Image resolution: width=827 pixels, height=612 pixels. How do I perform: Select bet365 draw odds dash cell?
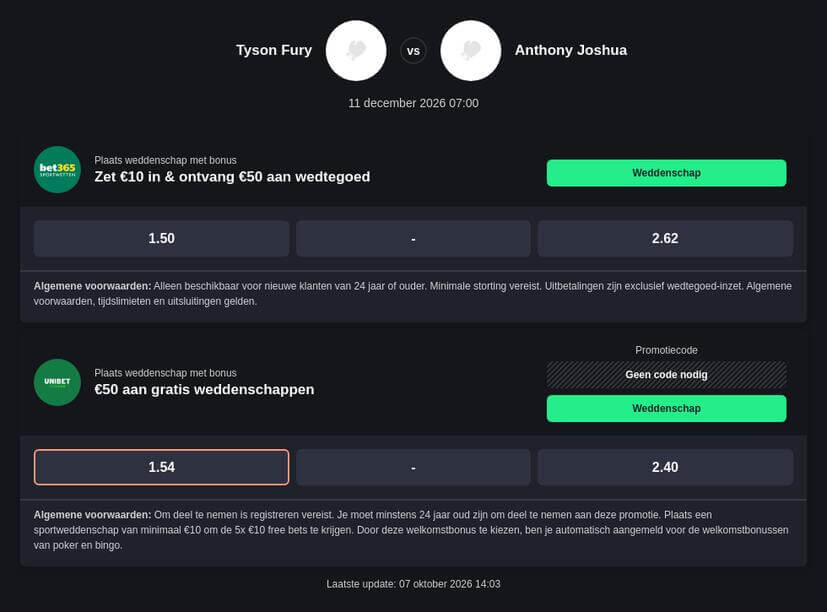[413, 238]
